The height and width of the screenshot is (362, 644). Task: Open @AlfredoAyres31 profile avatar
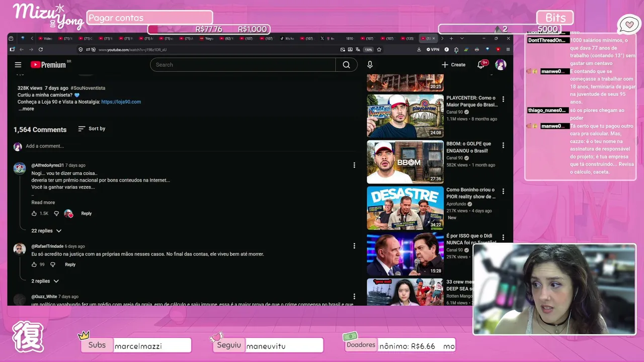point(20,168)
